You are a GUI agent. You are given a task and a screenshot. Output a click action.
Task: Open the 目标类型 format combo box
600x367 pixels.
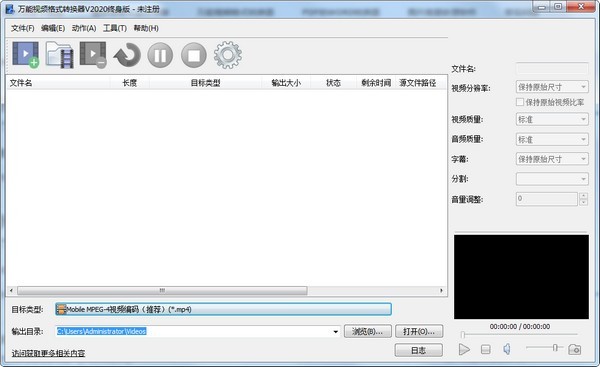pyautogui.click(x=223, y=309)
